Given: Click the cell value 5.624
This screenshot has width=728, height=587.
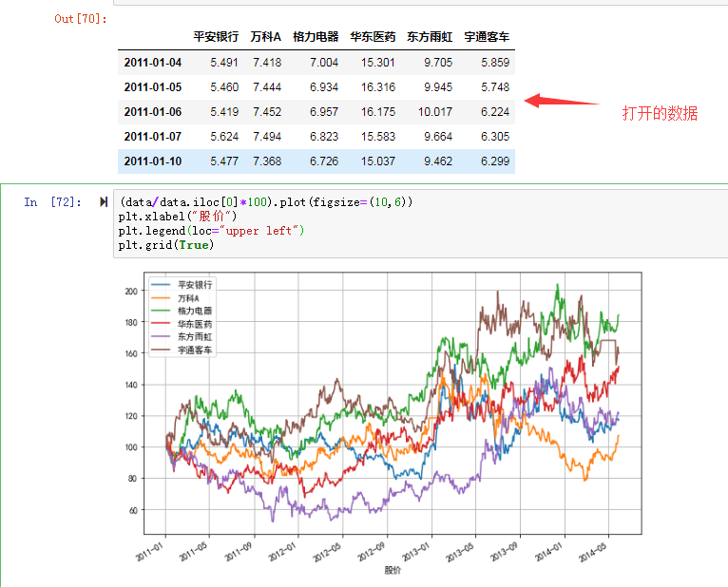Looking at the screenshot, I should pyautogui.click(x=224, y=137).
